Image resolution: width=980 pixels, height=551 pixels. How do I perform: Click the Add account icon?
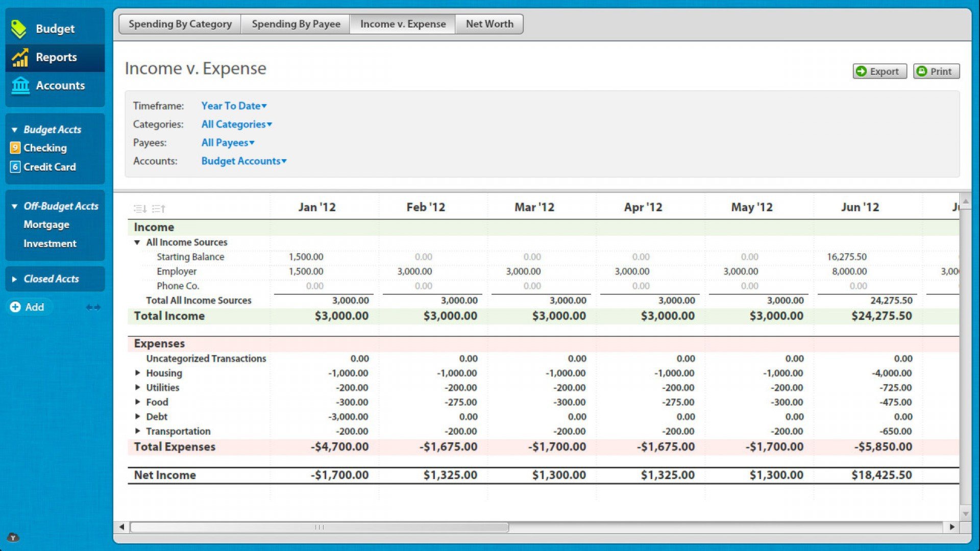(x=15, y=307)
